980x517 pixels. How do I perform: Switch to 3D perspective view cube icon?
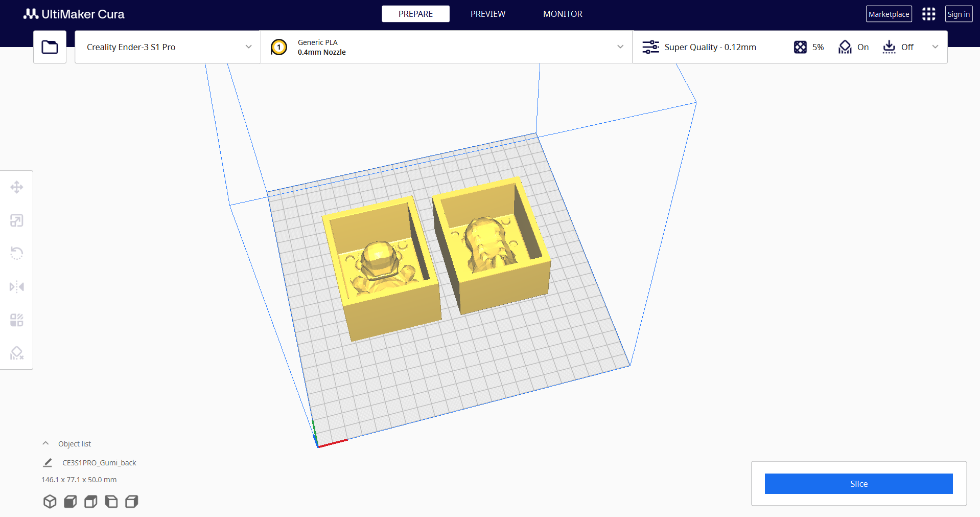point(50,502)
